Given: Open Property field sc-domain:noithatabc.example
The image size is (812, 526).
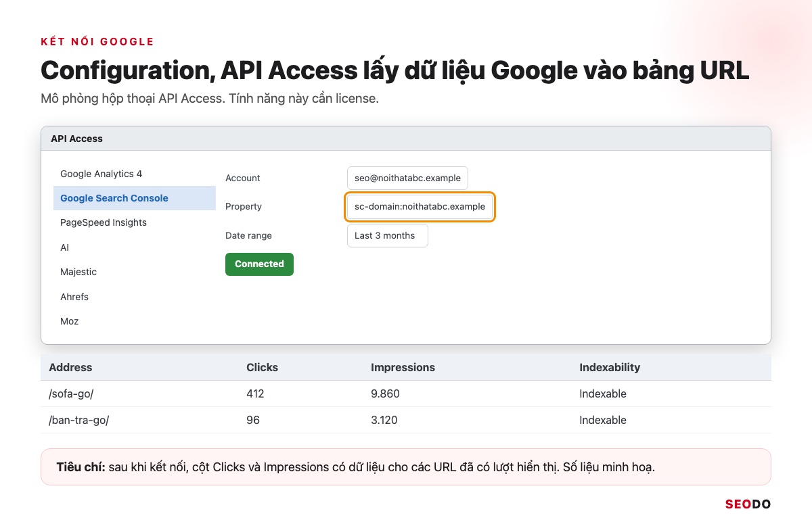Looking at the screenshot, I should (x=420, y=207).
